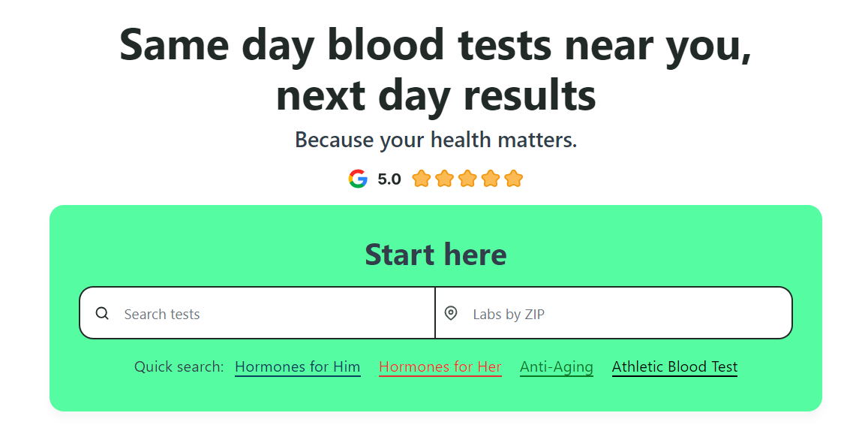
Task: Click the Start here heading
Action: click(x=435, y=255)
